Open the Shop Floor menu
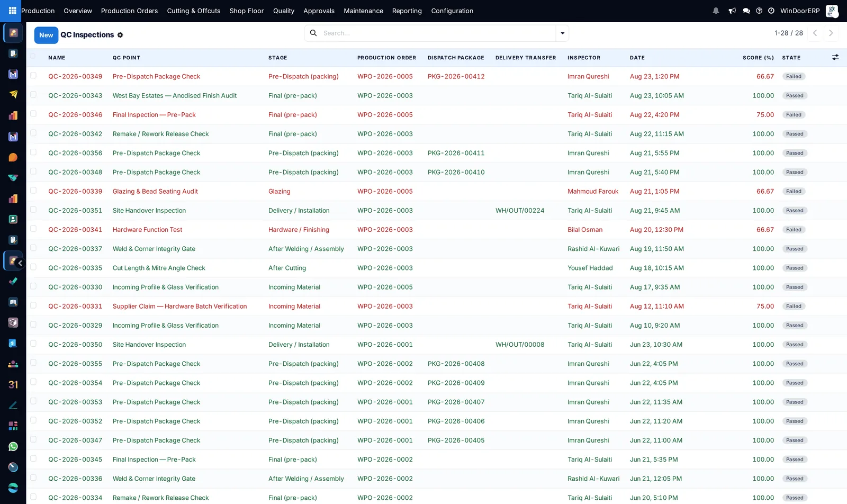The image size is (847, 504). [247, 11]
